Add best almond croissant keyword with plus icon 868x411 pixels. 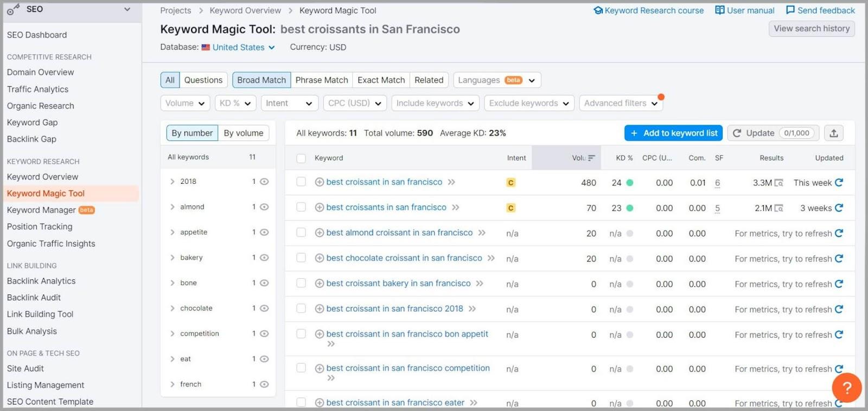point(320,233)
